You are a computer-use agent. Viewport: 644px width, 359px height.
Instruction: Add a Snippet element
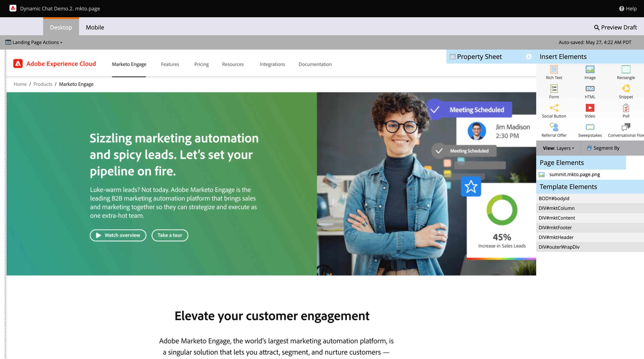(x=626, y=91)
